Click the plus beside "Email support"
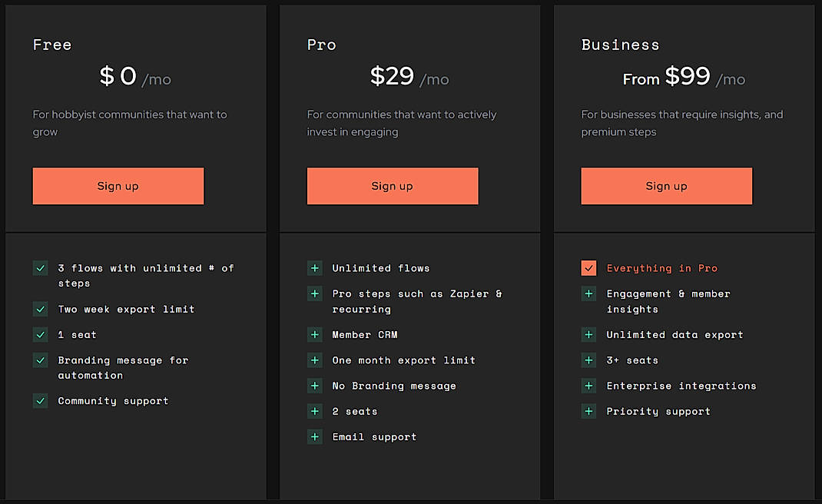This screenshot has width=822, height=504. [314, 436]
